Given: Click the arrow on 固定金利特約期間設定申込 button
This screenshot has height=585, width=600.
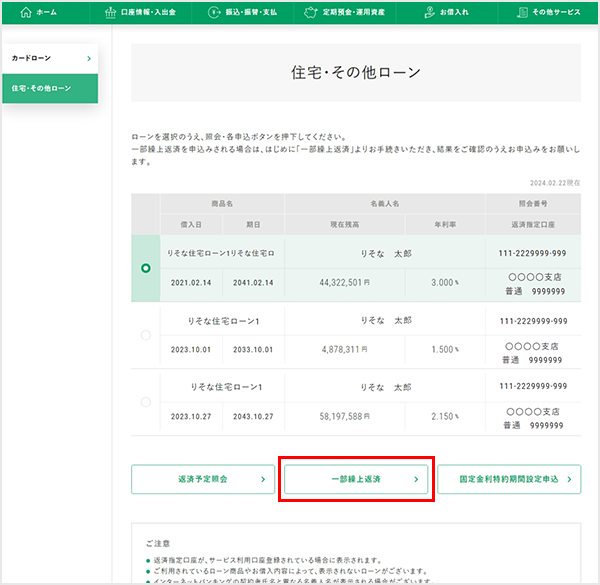Looking at the screenshot, I should tap(569, 479).
